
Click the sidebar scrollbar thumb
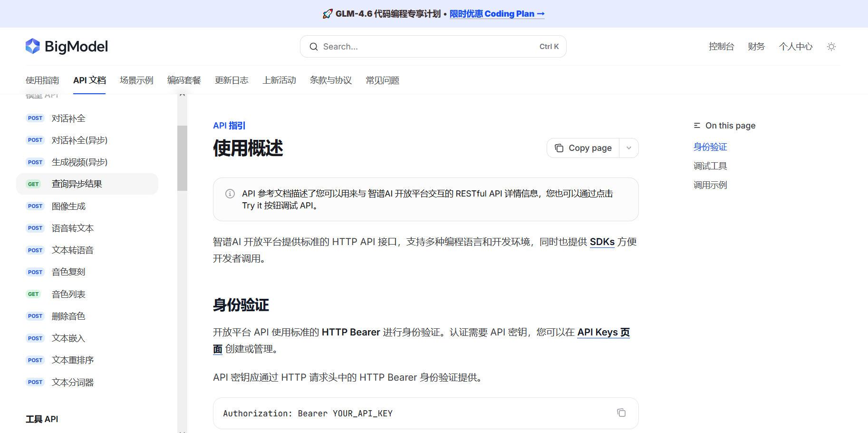182,158
